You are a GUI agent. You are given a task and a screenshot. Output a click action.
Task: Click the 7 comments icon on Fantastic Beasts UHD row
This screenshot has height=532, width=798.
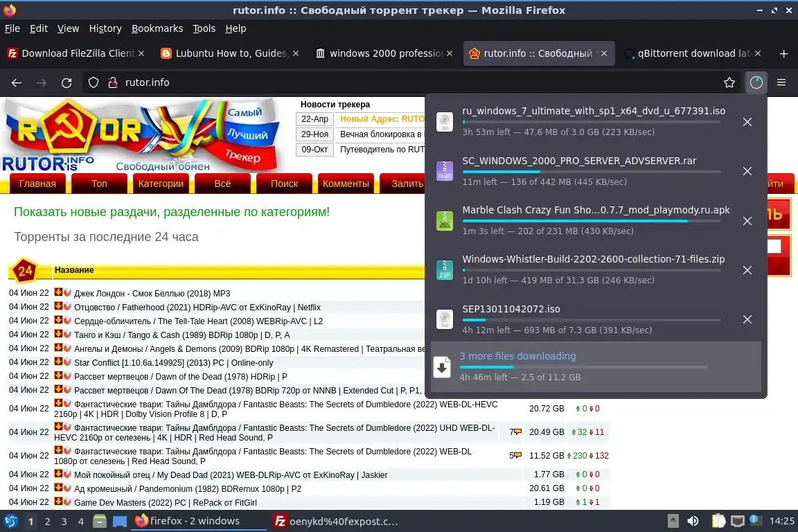pos(515,432)
